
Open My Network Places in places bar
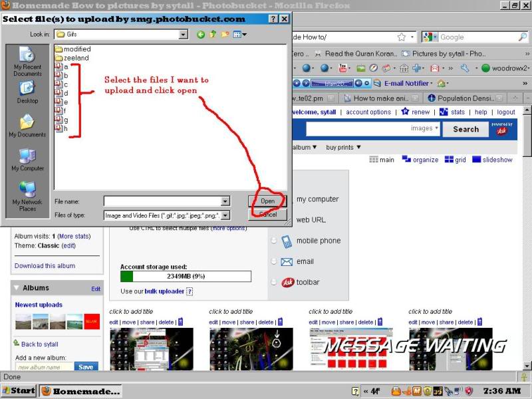27,196
